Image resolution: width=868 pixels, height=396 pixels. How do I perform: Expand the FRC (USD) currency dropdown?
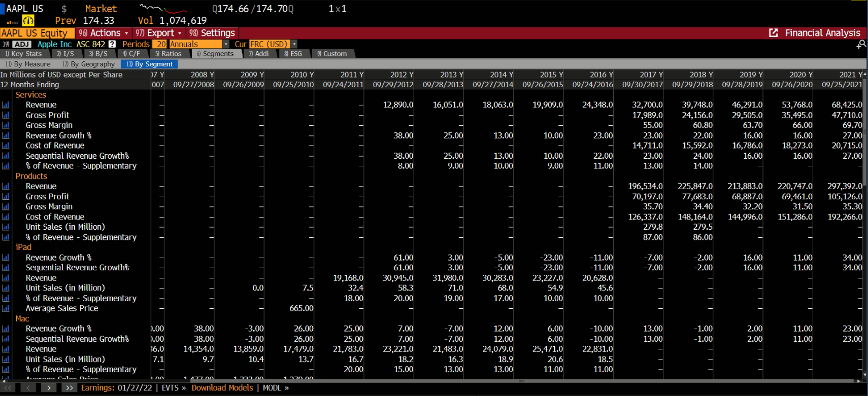[294, 44]
